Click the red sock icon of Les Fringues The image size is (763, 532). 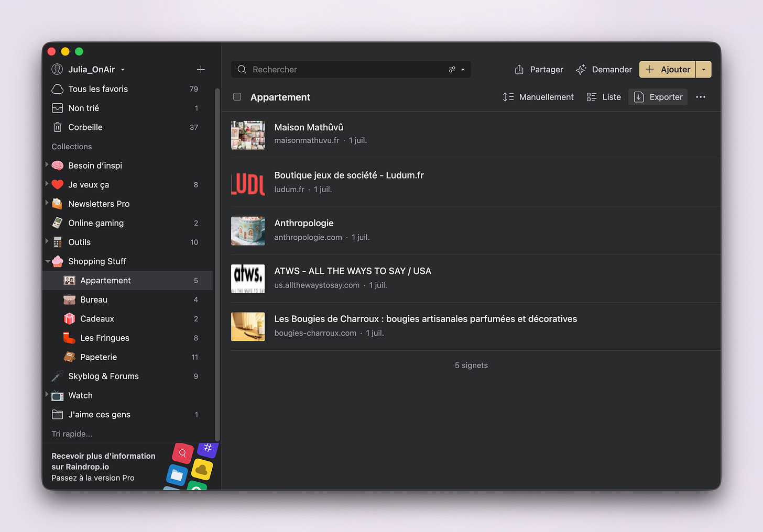pos(69,338)
